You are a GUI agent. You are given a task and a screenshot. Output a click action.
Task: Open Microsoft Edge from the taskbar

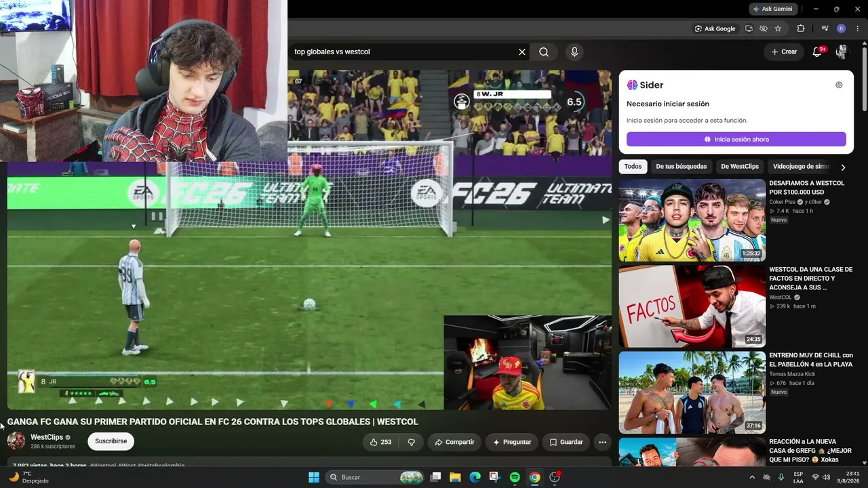coord(475,477)
